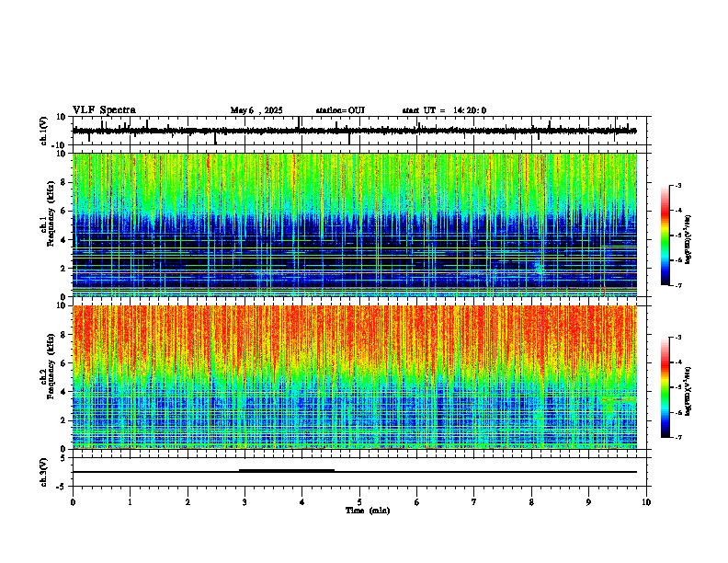Select the "May 6 , 2025" date text

click(x=256, y=110)
